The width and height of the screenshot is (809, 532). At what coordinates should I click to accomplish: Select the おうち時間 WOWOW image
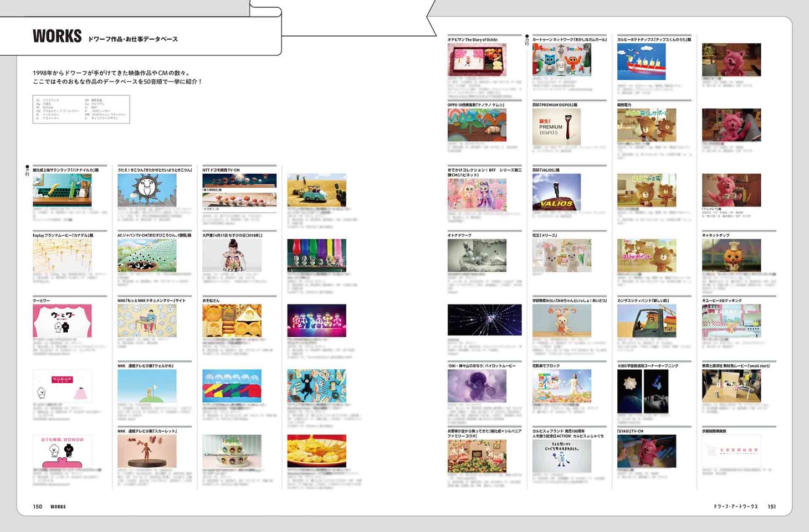point(62,451)
